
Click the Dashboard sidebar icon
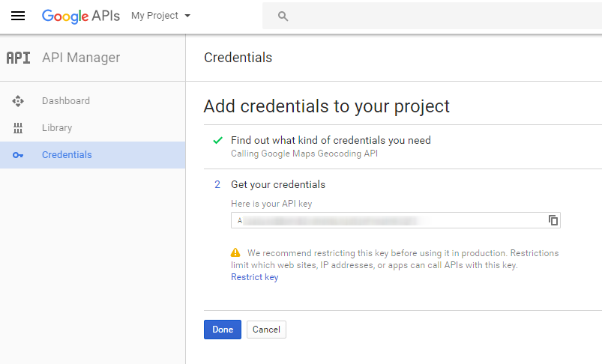tap(18, 101)
